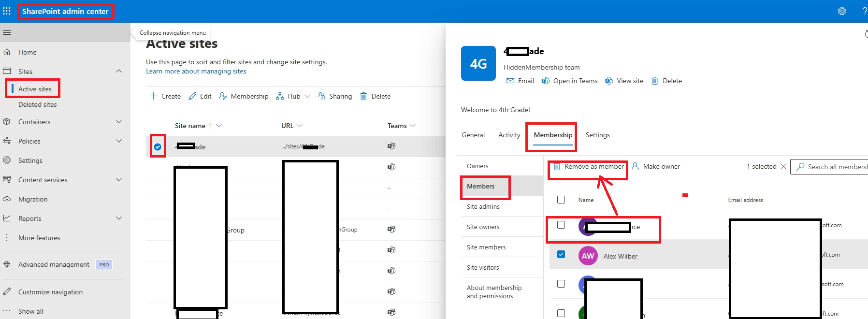Viewport: 868px width, 319px height.
Task: Tick the select-all members checkbox beside Name
Action: (561, 200)
